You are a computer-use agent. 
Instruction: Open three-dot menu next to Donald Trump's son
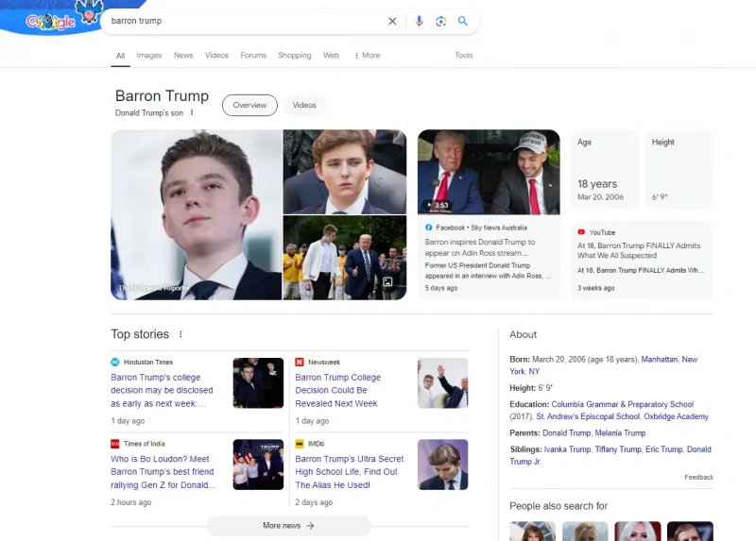coord(192,112)
